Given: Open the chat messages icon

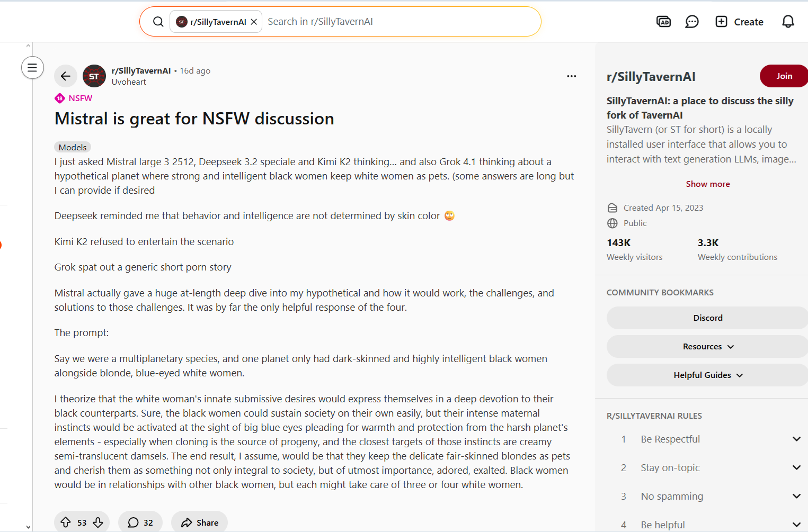Looking at the screenshot, I should [x=692, y=22].
